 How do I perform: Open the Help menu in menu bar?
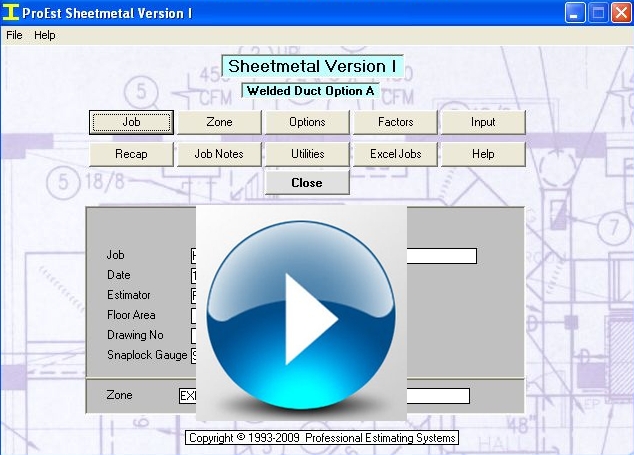click(x=45, y=35)
